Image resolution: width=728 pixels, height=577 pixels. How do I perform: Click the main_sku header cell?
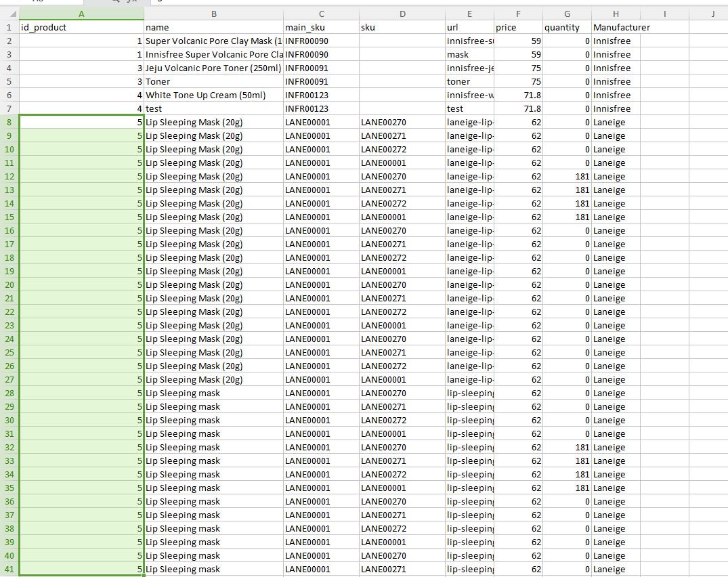click(321, 27)
